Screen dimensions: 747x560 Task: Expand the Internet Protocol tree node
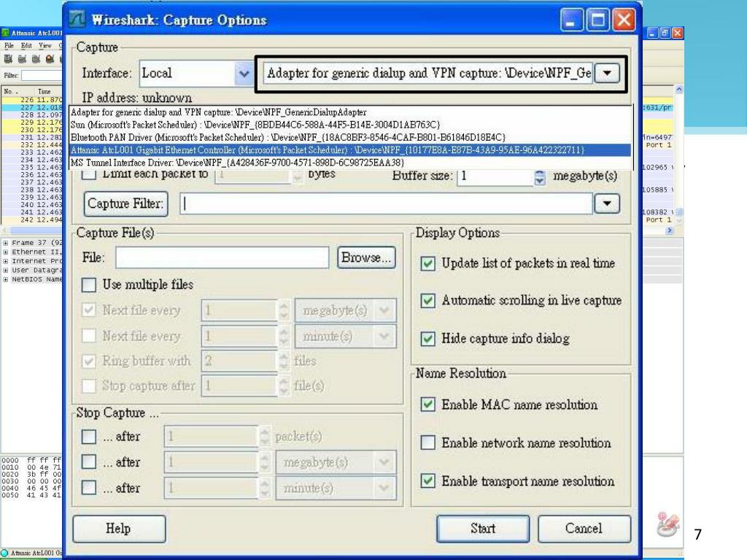[x=6, y=261]
